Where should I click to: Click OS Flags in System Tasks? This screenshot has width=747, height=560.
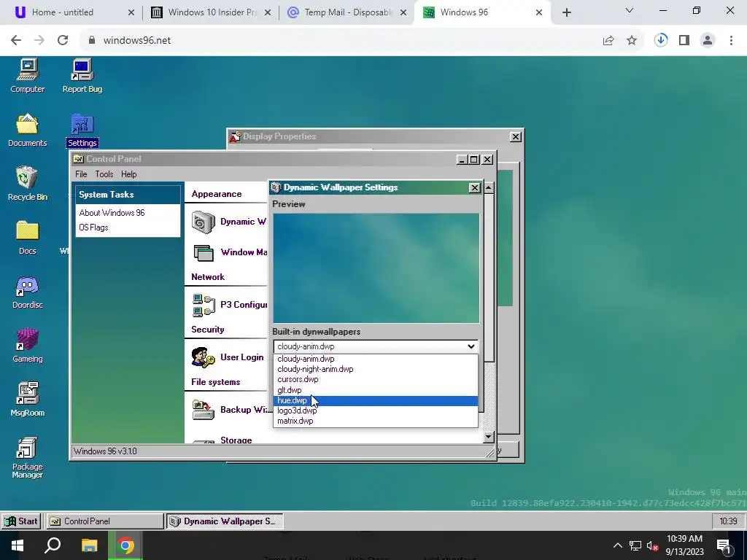click(x=93, y=227)
